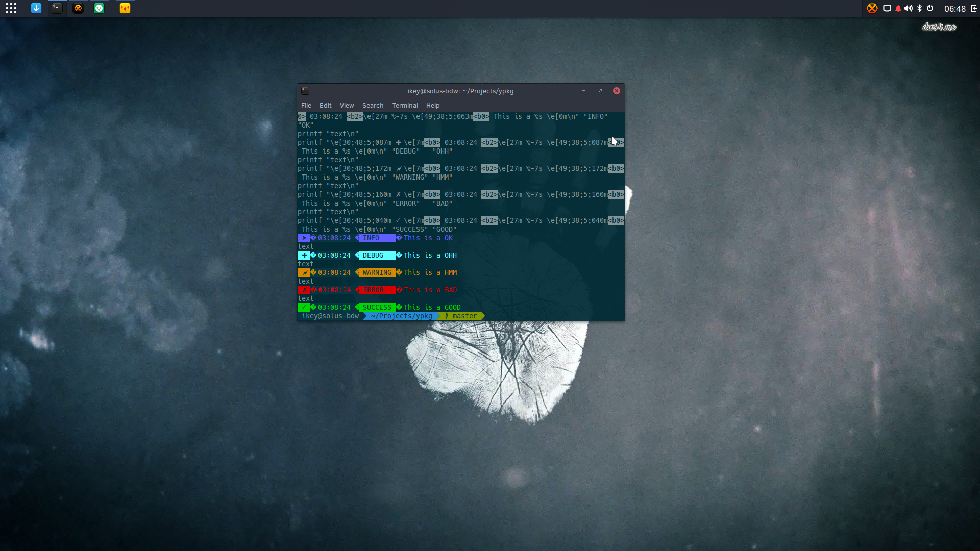This screenshot has width=980, height=551.
Task: Click the green SUCCESS label in output
Action: tap(377, 308)
